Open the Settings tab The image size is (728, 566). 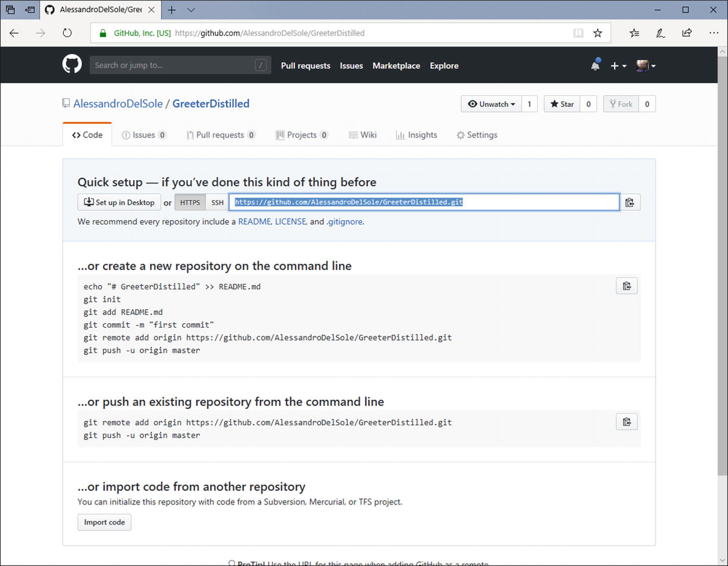point(477,135)
